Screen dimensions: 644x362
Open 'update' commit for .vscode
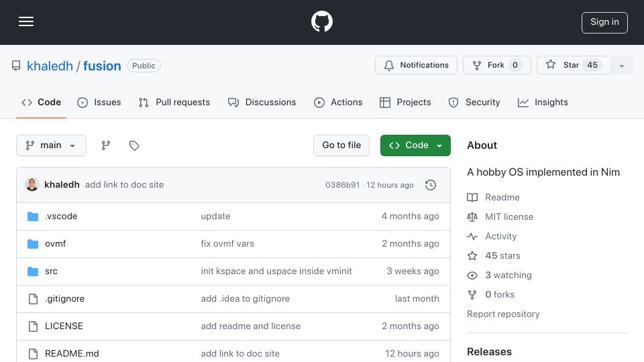click(x=215, y=217)
